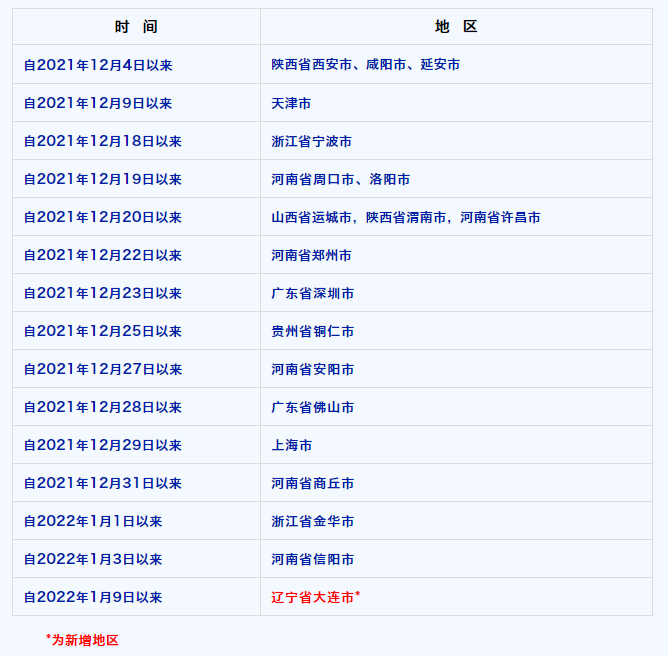Click the 河南省信阳市 cell
668x656 pixels.
coord(456,558)
